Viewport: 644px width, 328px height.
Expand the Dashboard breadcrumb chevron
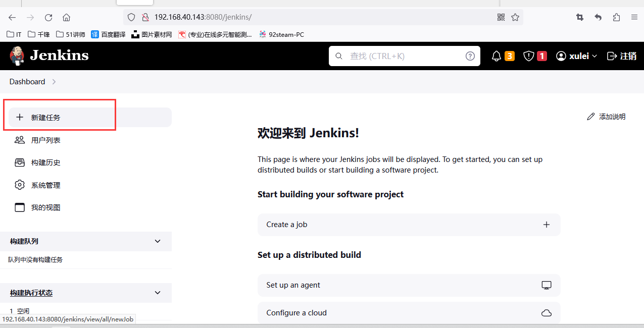click(54, 82)
